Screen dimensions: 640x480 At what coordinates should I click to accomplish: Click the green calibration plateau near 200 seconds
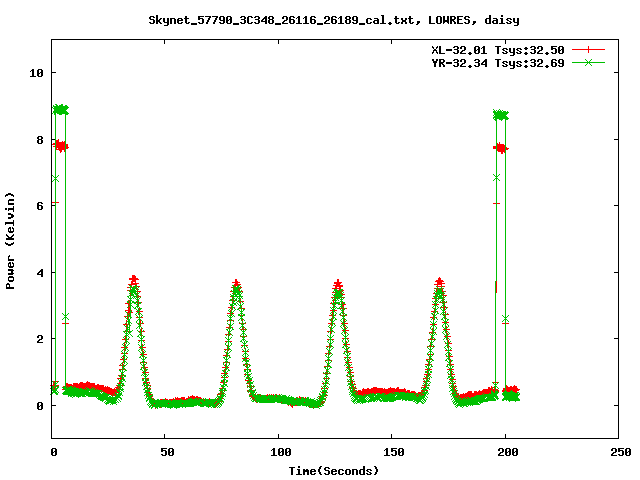pos(501,116)
